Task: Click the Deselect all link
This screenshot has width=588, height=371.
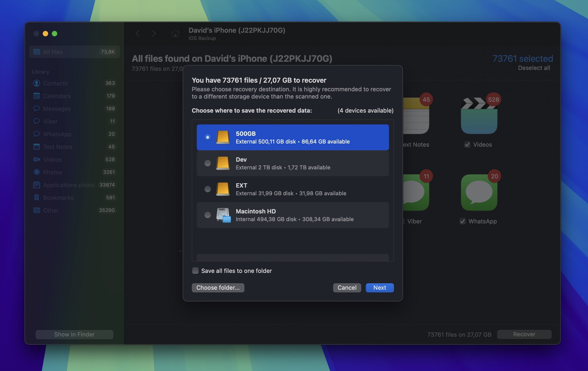Action: pos(534,68)
